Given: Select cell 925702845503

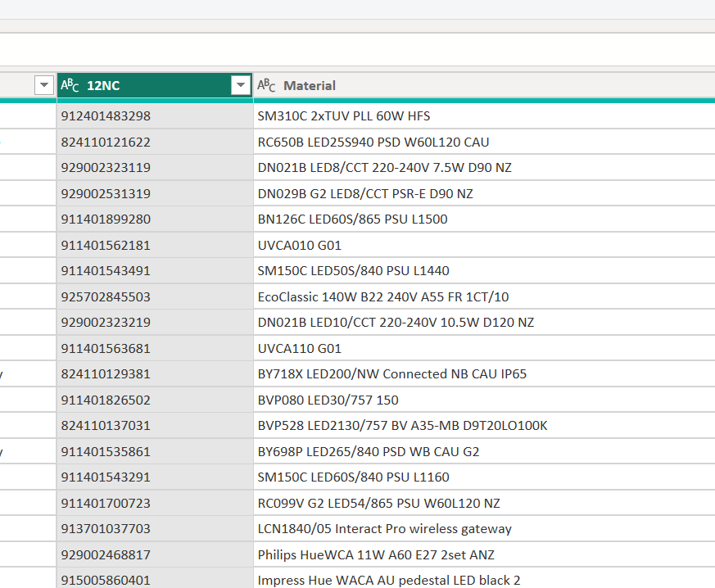Looking at the screenshot, I should coord(155,296).
